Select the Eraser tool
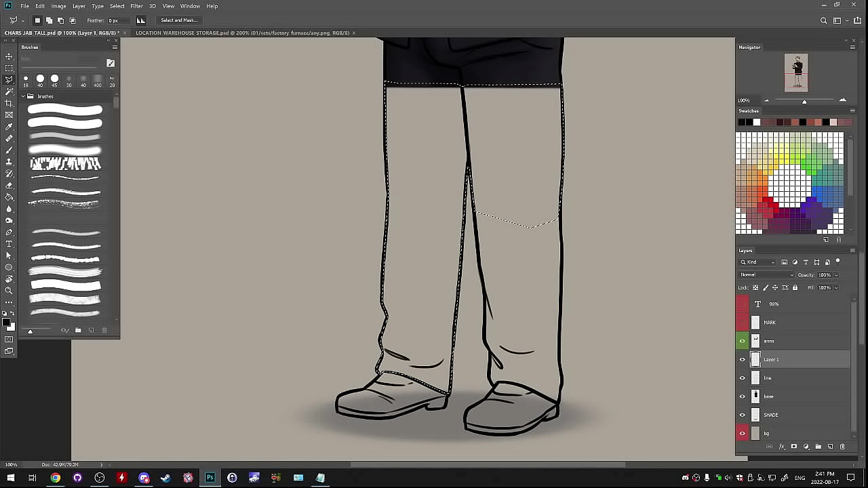This screenshot has width=868, height=488. pos(9,185)
